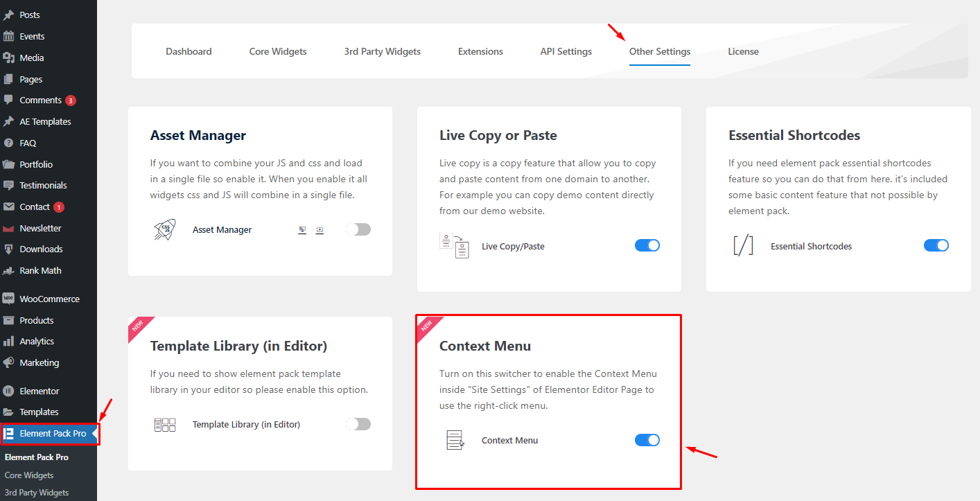Click the Asset Manager card heading
Viewport: 980px width, 501px height.
pyautogui.click(x=198, y=135)
